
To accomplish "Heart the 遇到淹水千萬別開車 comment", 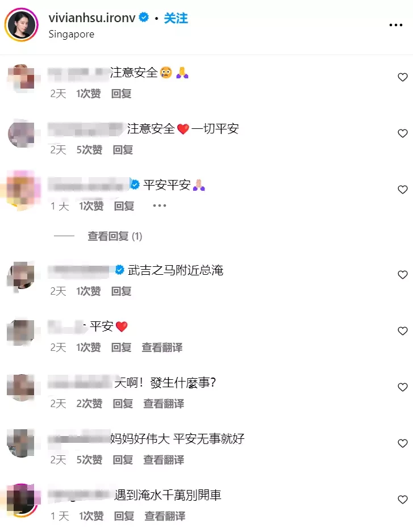I will click(x=402, y=500).
